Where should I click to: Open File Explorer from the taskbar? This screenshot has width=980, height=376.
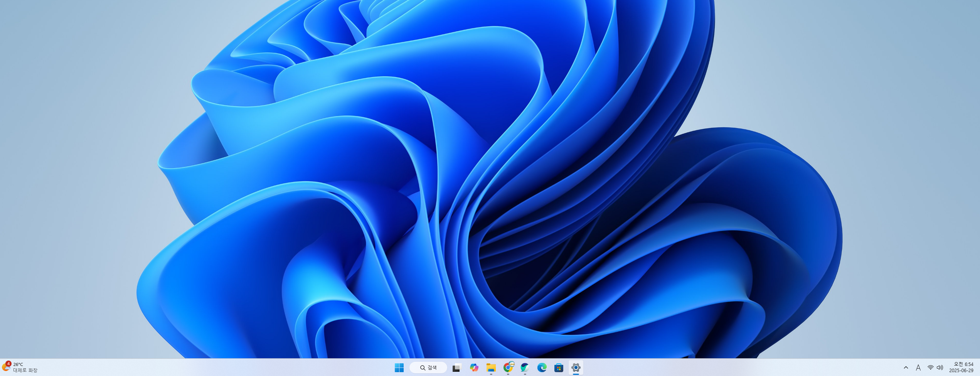click(x=491, y=368)
